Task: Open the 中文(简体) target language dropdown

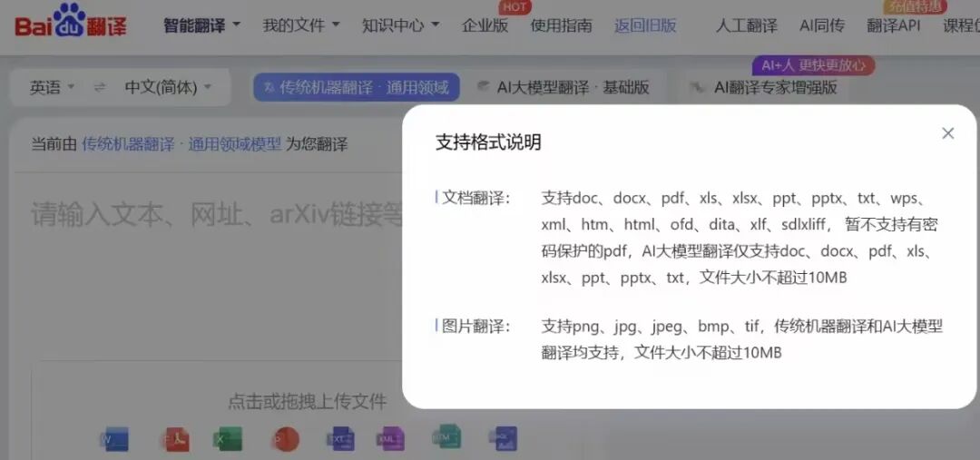Action: [x=168, y=87]
